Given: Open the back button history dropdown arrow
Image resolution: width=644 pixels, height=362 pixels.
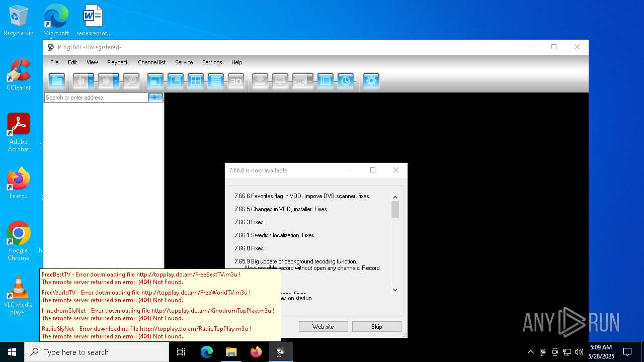Looking at the screenshot, I should 91,81.
